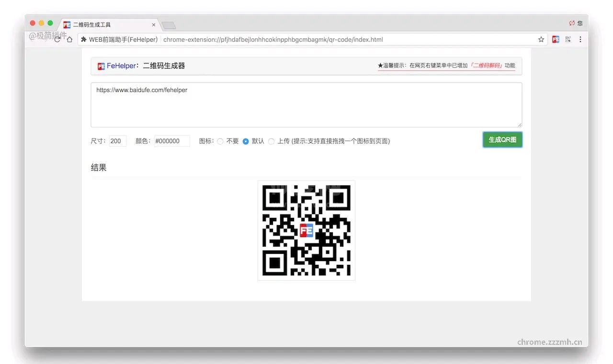Open the 颜色 color field #000000
Viewport: 613px width, 364px height.
point(172,141)
